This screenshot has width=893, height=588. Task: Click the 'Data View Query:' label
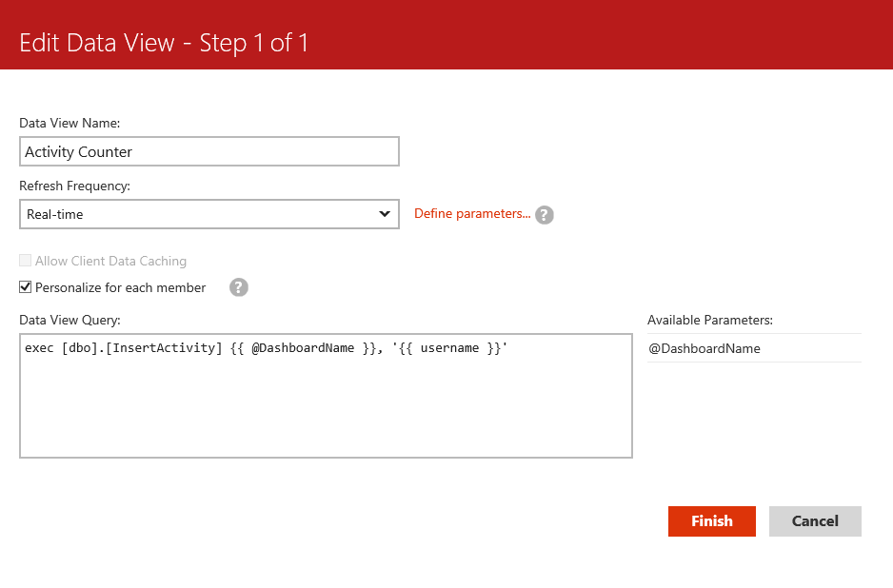(x=69, y=320)
